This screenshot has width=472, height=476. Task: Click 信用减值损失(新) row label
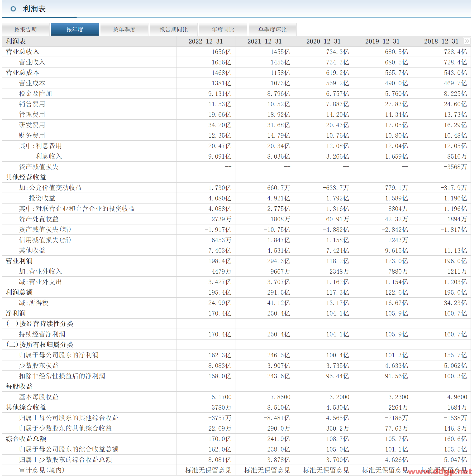[x=45, y=240]
